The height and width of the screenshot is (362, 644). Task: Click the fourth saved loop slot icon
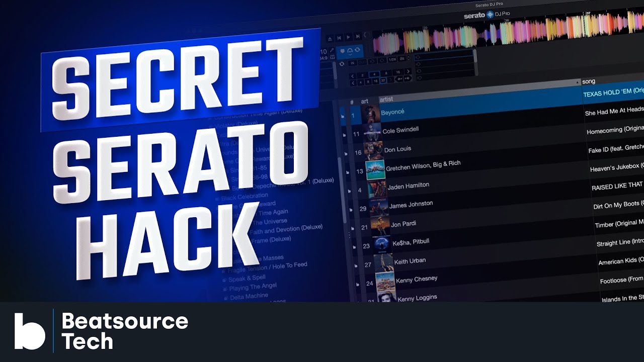420,77
